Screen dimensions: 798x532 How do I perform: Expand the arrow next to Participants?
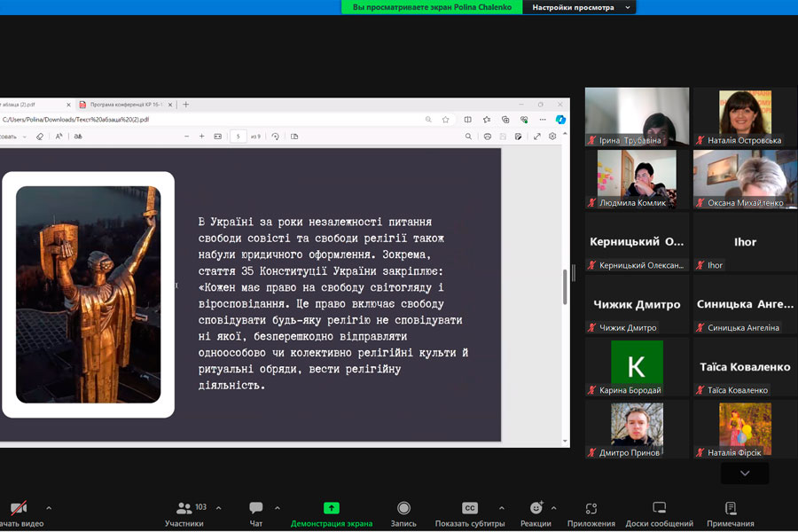219,508
